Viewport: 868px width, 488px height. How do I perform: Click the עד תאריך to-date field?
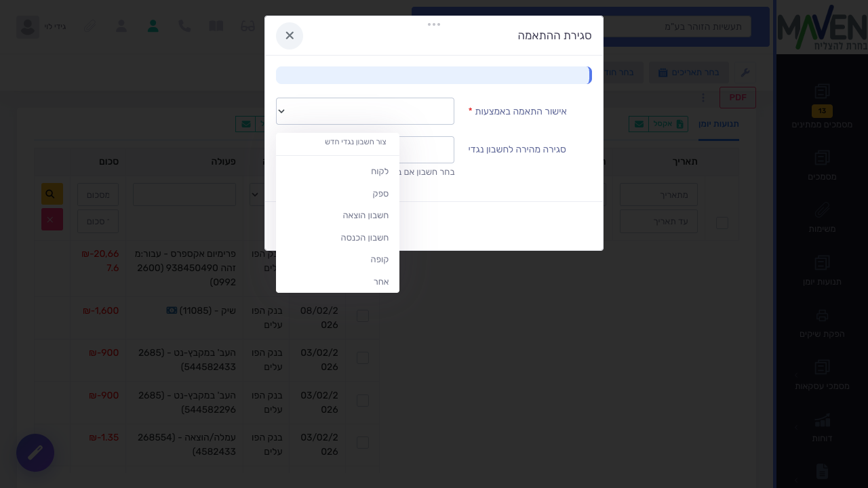tap(658, 221)
